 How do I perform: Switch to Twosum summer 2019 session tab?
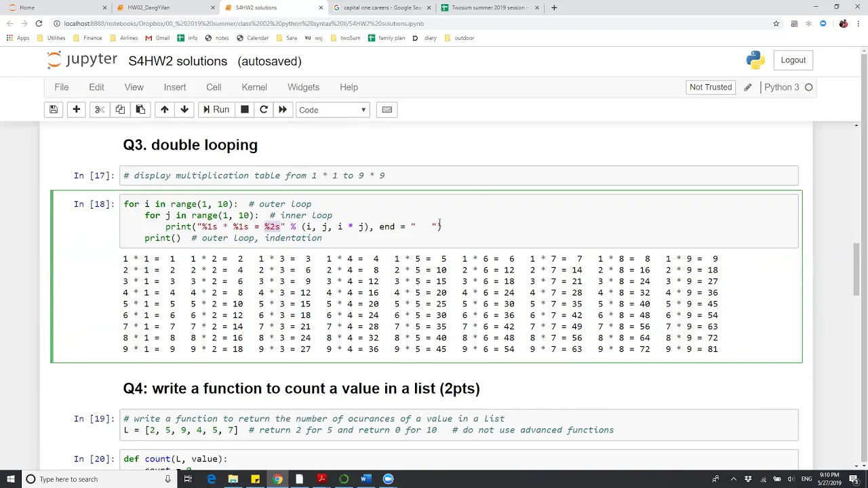[x=490, y=7]
